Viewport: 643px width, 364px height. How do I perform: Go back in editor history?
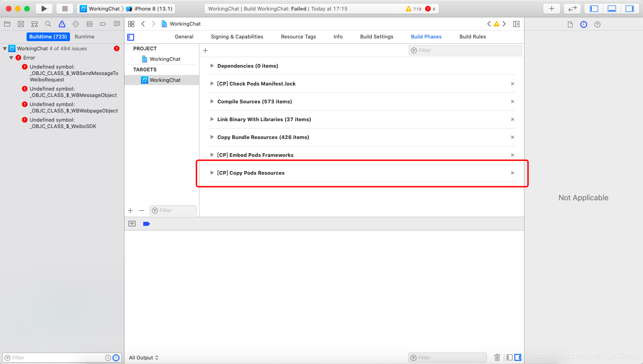tap(143, 24)
